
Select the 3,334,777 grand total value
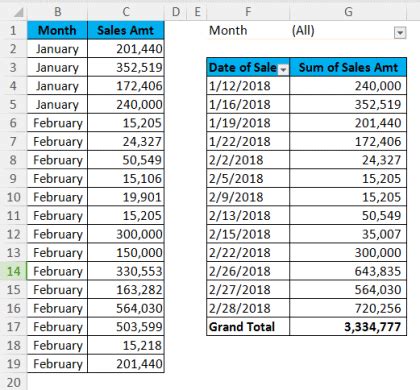pyautogui.click(x=348, y=327)
